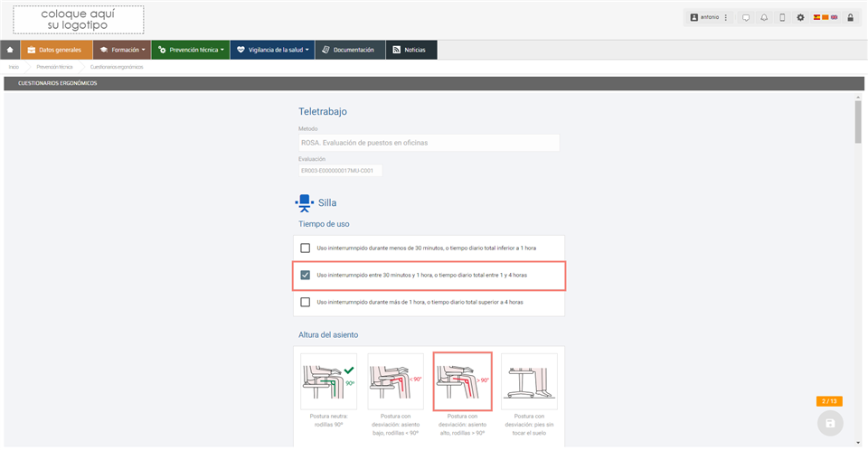
Task: Expand the Vigilancia de la salud dropdown
Action: (x=272, y=50)
